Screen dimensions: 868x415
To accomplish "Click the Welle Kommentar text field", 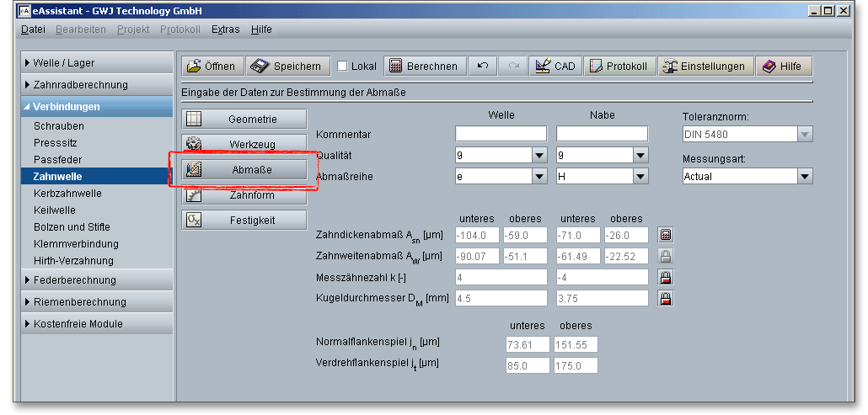I will [x=501, y=134].
